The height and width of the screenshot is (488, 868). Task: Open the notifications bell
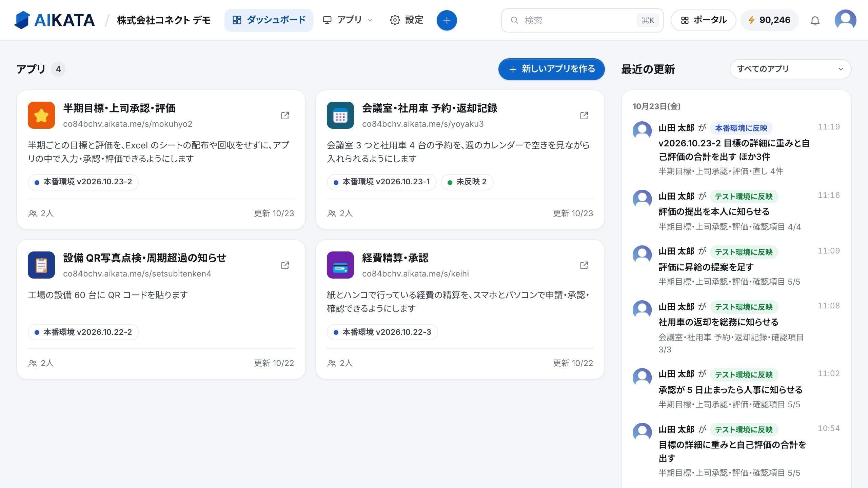[x=815, y=21]
